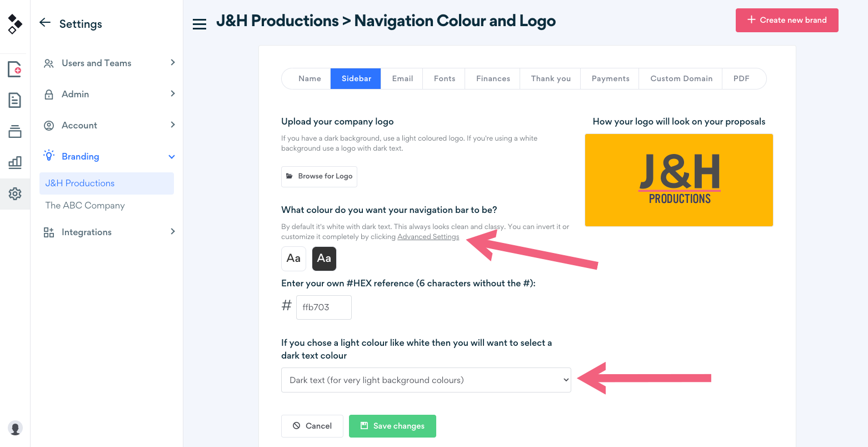Go back using the arrow next to Settings

[x=45, y=22]
